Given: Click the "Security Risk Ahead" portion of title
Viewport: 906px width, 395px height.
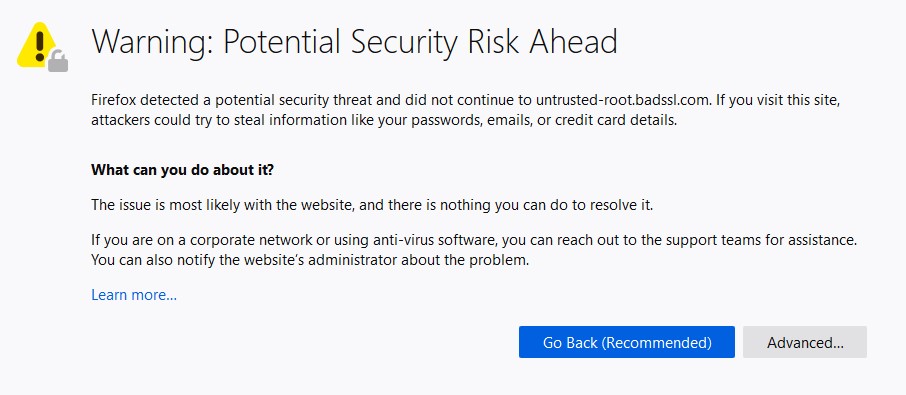Looking at the screenshot, I should [483, 42].
